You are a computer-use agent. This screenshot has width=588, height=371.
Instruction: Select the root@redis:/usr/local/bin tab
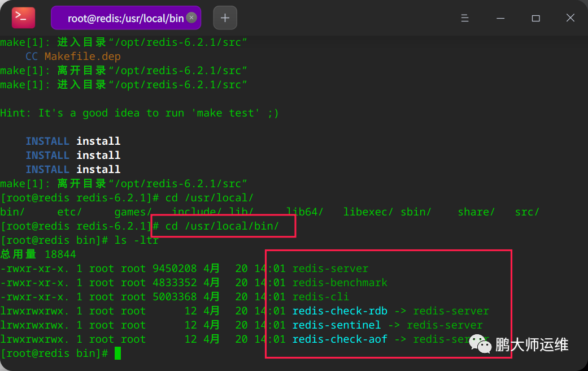(126, 18)
